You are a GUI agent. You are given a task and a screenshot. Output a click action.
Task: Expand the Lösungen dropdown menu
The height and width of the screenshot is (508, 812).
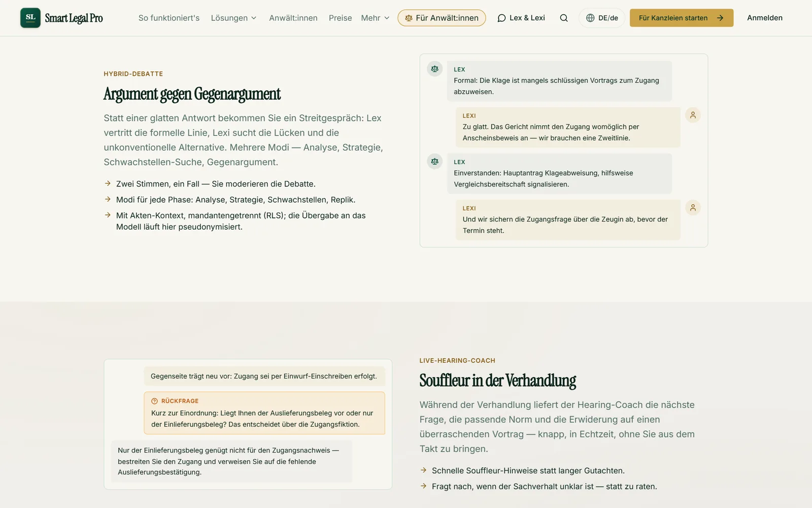coord(234,18)
